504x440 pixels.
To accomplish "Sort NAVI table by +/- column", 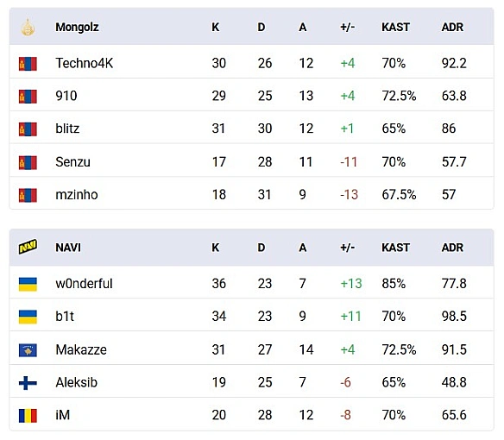I will tap(348, 248).
